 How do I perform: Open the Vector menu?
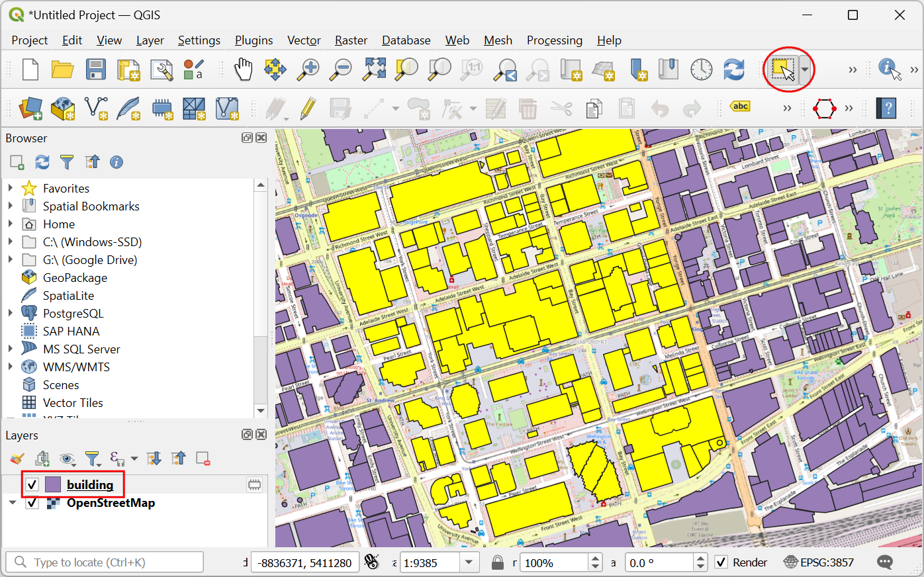tap(304, 40)
